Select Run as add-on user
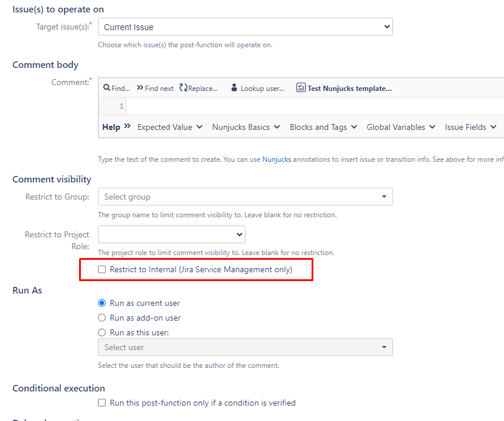 tap(102, 318)
